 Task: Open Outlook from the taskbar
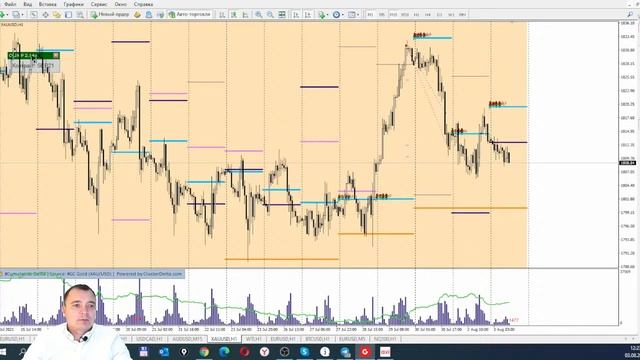coord(164,352)
